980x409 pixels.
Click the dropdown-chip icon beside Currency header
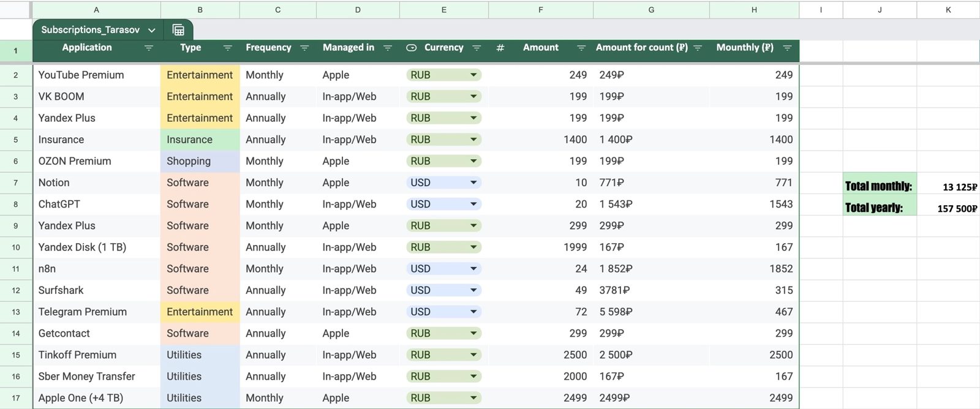point(412,48)
